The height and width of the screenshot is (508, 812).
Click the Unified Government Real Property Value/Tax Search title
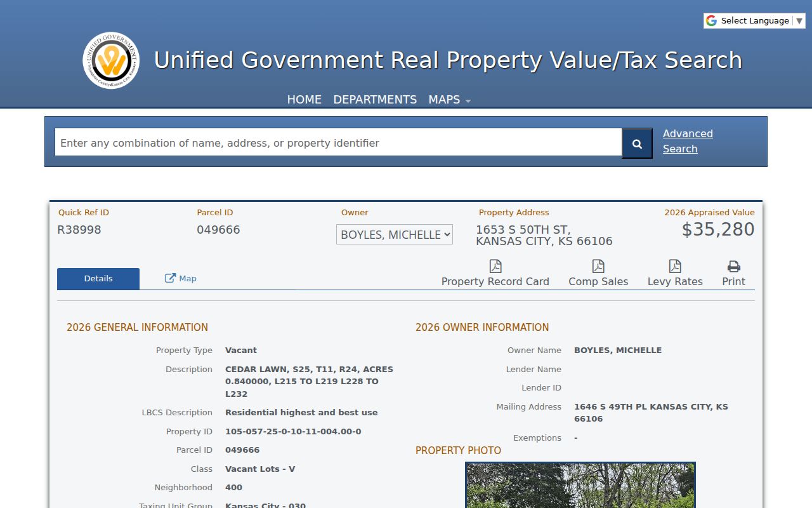(x=448, y=60)
